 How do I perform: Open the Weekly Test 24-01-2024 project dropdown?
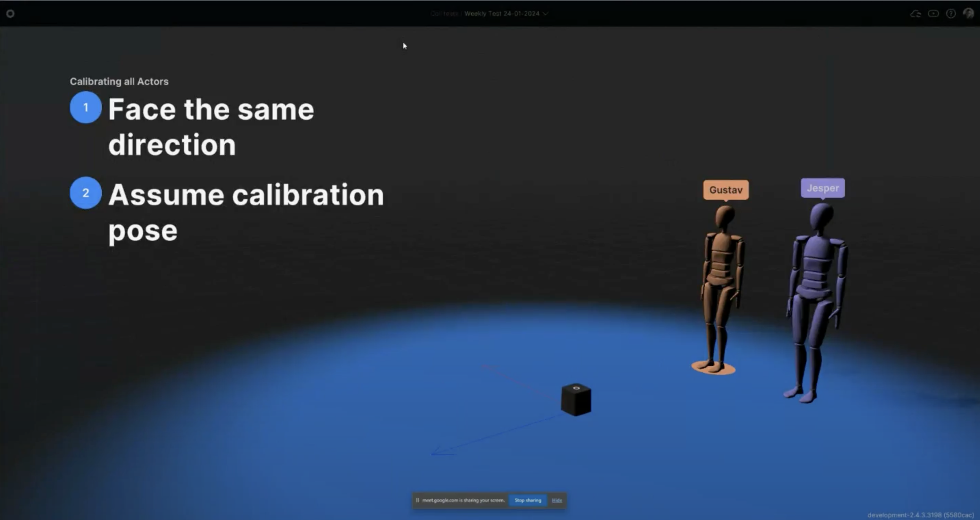[x=506, y=14]
